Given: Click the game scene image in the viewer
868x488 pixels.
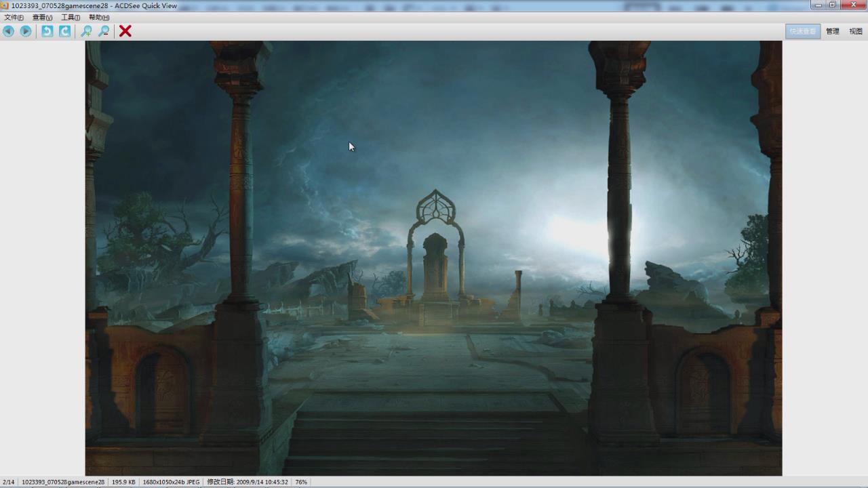Looking at the screenshot, I should pos(433,258).
